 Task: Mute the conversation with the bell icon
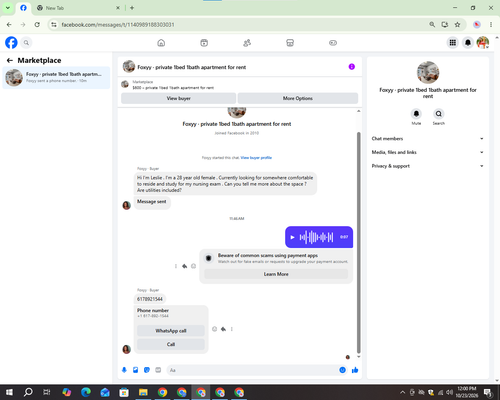[x=416, y=114]
